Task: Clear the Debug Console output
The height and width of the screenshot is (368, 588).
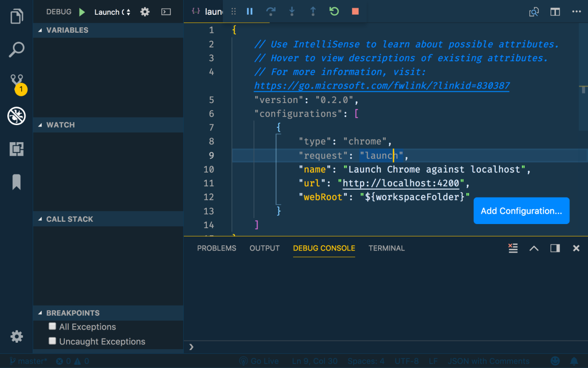Action: tap(513, 248)
